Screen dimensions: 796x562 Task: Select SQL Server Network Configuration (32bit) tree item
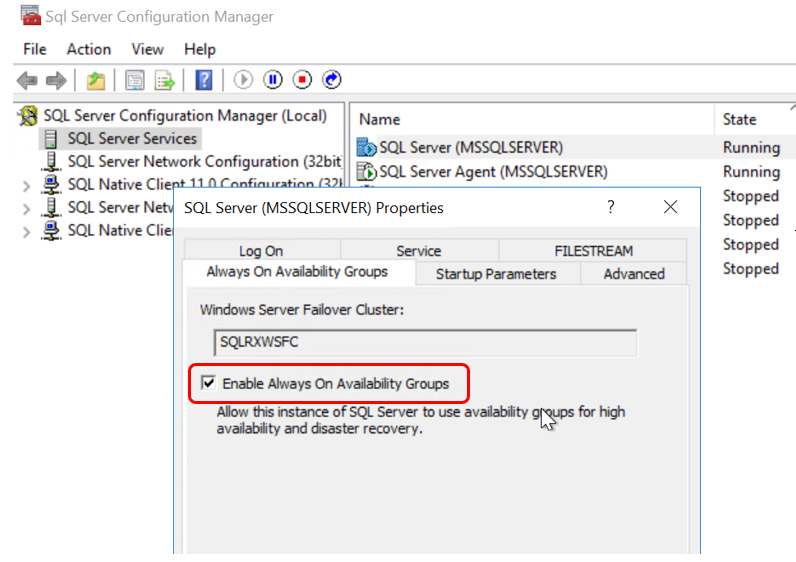(204, 161)
